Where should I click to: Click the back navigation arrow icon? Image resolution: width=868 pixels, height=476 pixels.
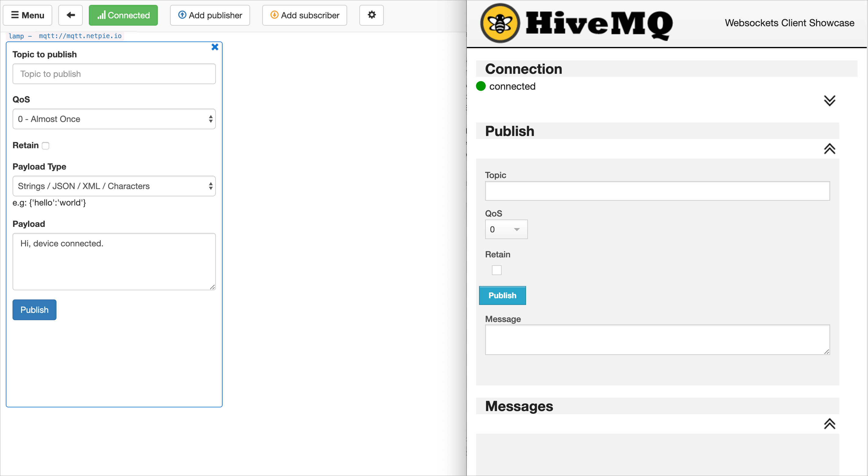tap(70, 15)
